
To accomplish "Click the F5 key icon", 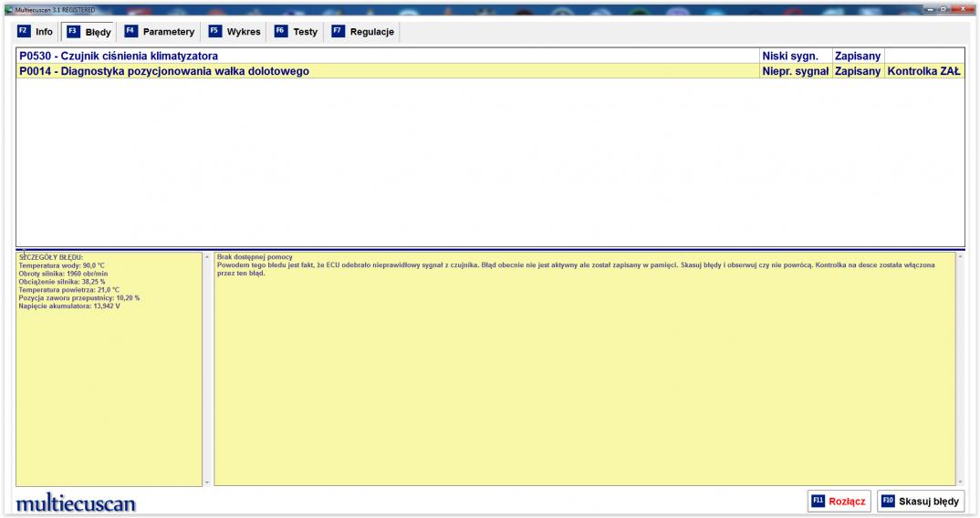I will (x=215, y=31).
